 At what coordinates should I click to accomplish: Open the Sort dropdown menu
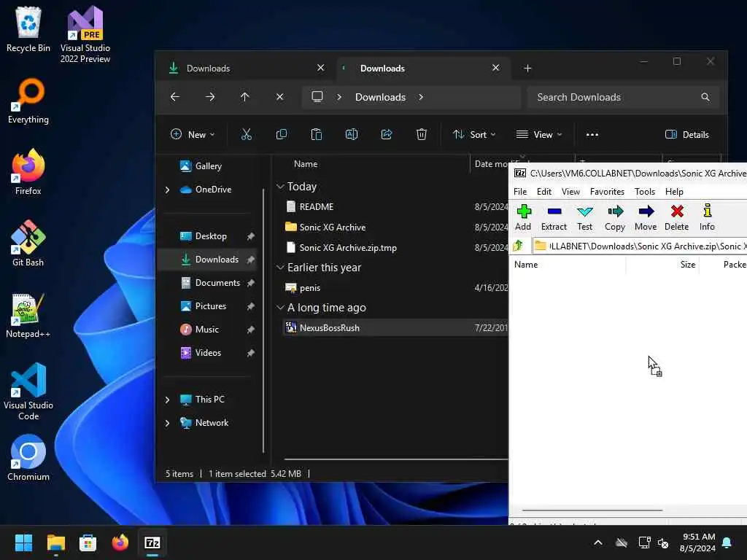[474, 135]
